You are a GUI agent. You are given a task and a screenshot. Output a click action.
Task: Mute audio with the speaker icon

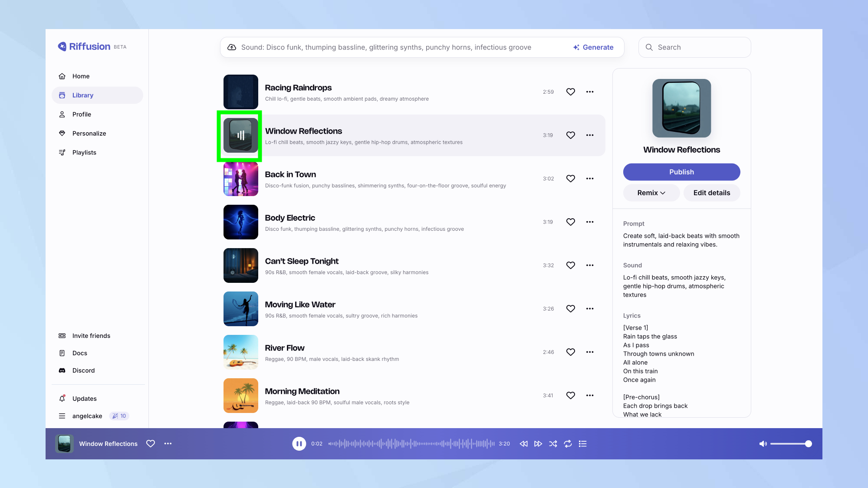[763, 444]
